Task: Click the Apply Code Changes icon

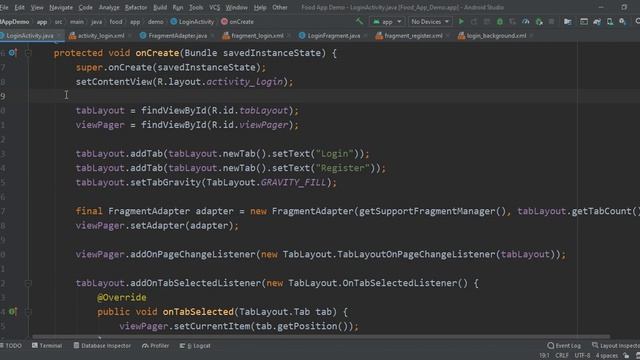Action: (487, 21)
